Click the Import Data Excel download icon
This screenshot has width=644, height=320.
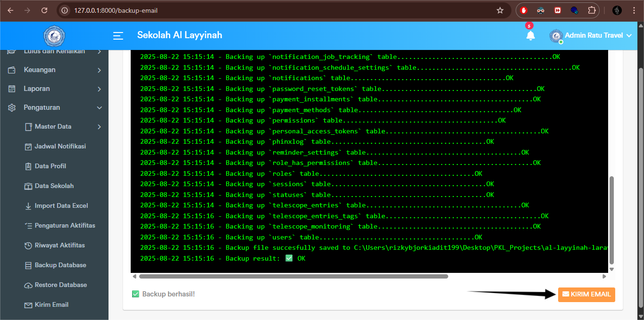coord(28,205)
